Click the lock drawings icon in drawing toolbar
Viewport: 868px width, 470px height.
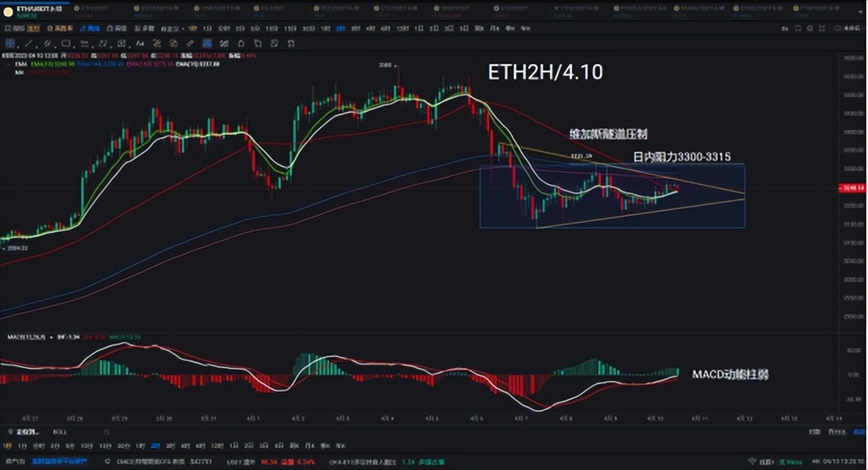coord(241,43)
